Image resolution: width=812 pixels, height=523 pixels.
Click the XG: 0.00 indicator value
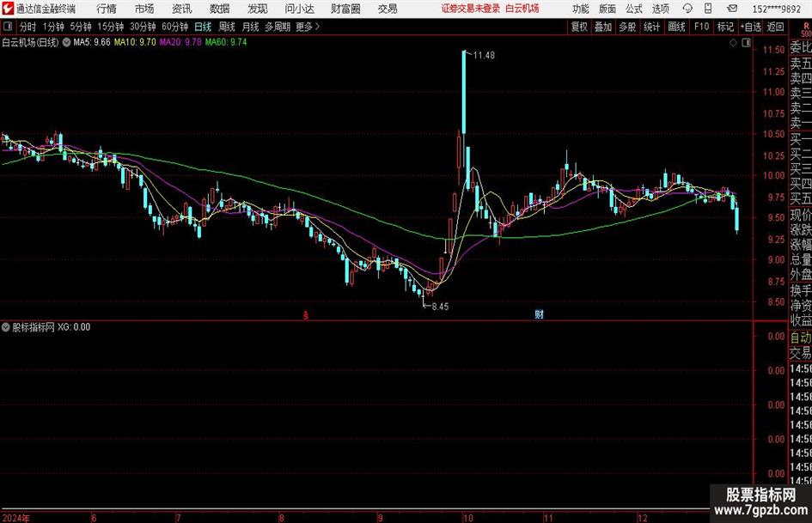point(74,327)
